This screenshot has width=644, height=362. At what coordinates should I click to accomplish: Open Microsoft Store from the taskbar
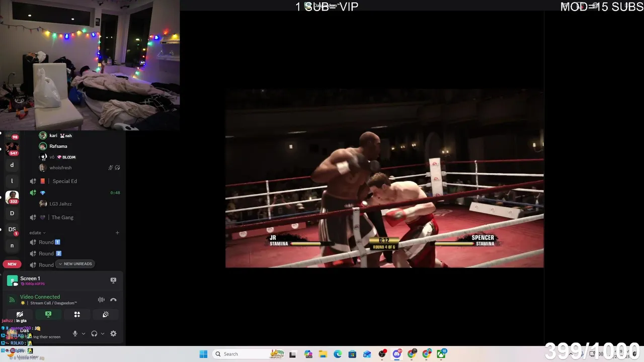[x=352, y=354]
